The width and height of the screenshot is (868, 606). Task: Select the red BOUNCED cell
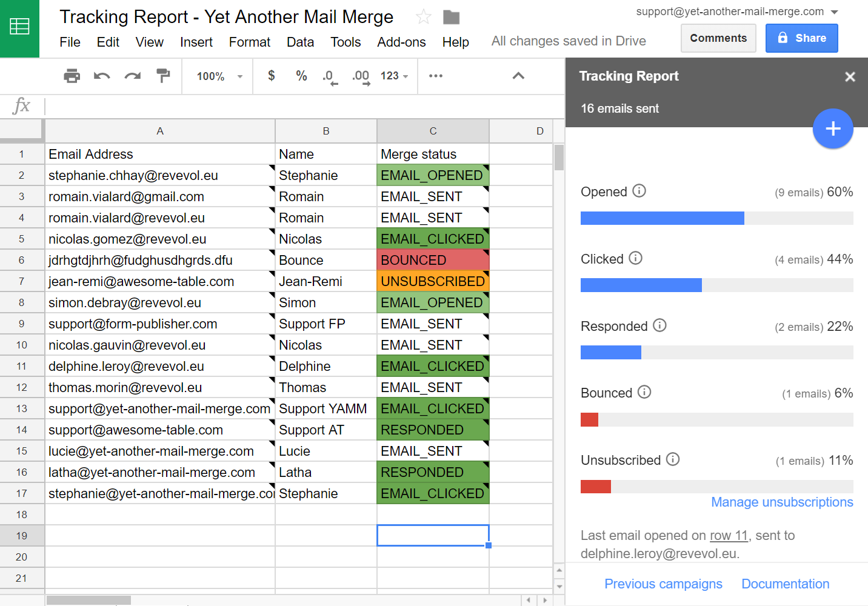[433, 260]
